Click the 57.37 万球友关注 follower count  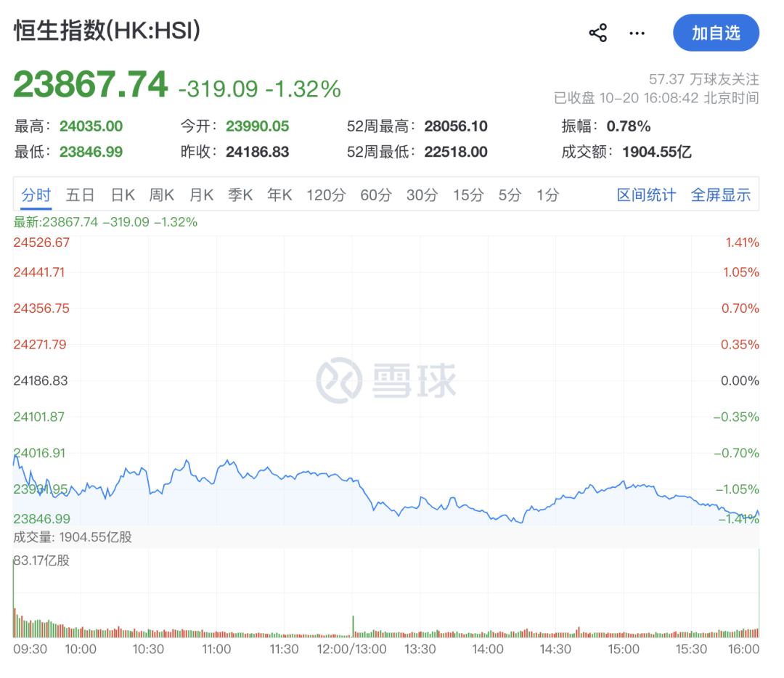[x=704, y=79]
